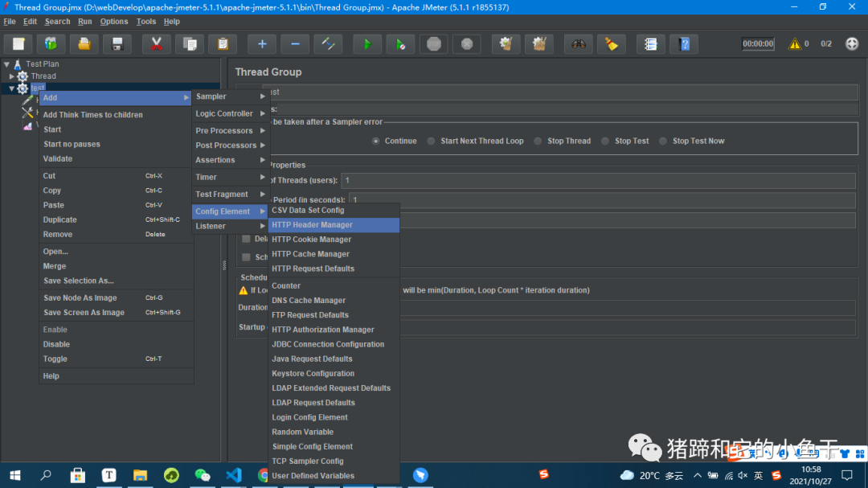This screenshot has height=488, width=868.
Task: Click Start no pauses toolbar icon
Action: 401,43
